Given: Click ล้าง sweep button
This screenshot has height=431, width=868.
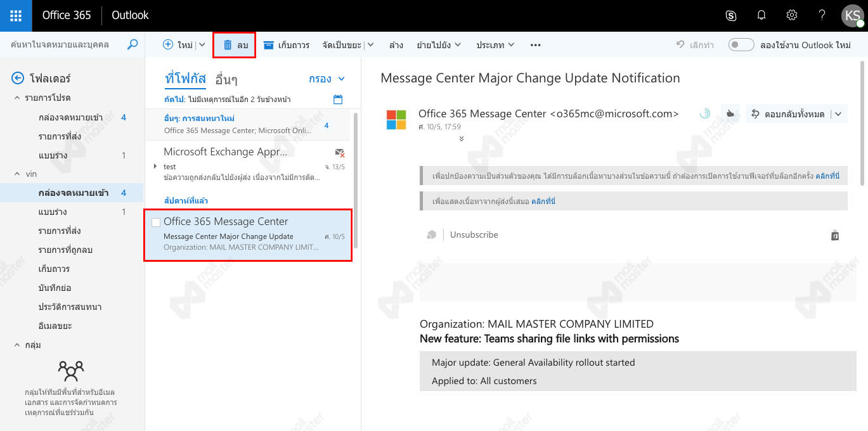Looking at the screenshot, I should click(396, 45).
